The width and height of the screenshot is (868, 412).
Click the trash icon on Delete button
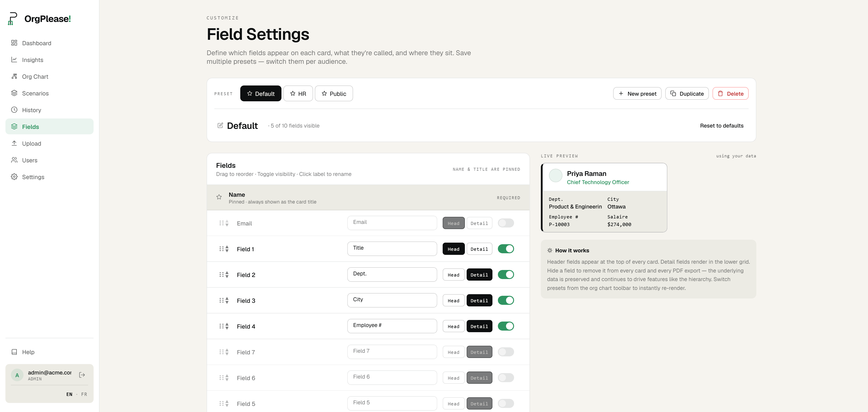[x=720, y=93]
